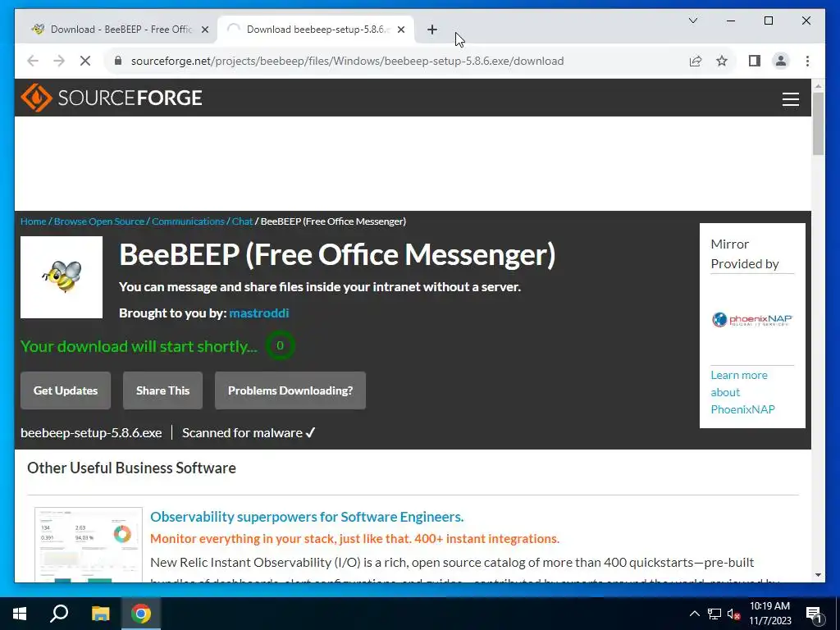Click the SourceForge logo
Image resolution: width=840 pixels, height=630 pixels.
pos(112,98)
